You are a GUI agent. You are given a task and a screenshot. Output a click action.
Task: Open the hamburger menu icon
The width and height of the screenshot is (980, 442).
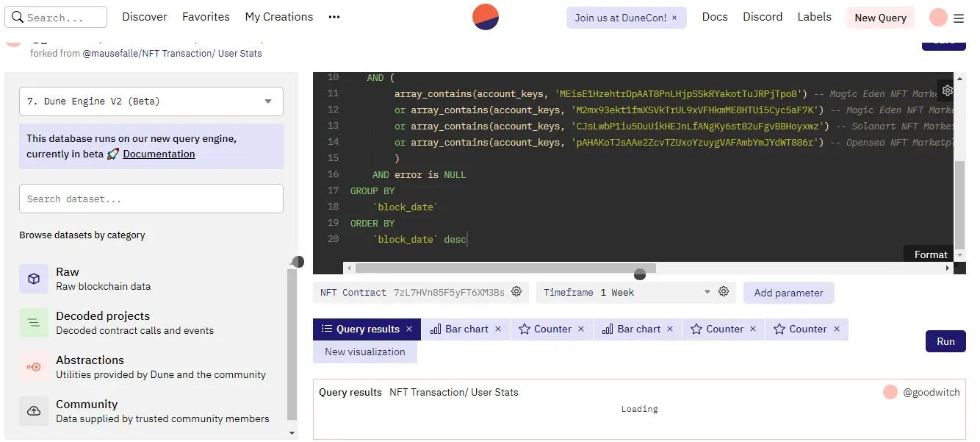pos(959,18)
